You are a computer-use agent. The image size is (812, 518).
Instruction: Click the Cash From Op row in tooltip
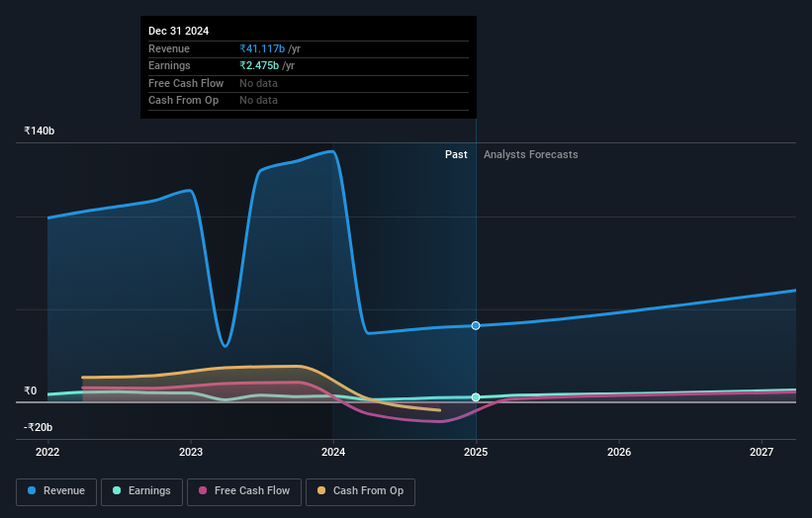coord(309,101)
